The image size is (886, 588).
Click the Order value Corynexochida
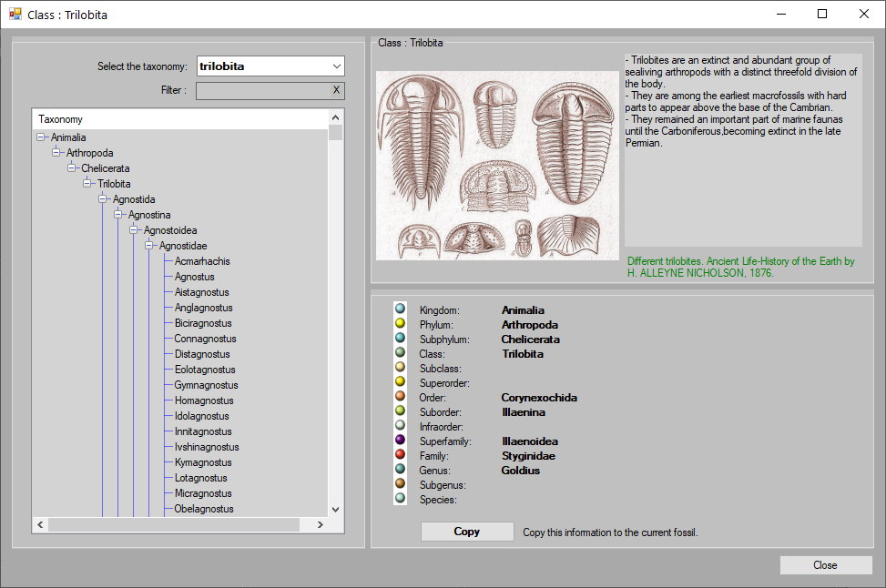click(539, 398)
